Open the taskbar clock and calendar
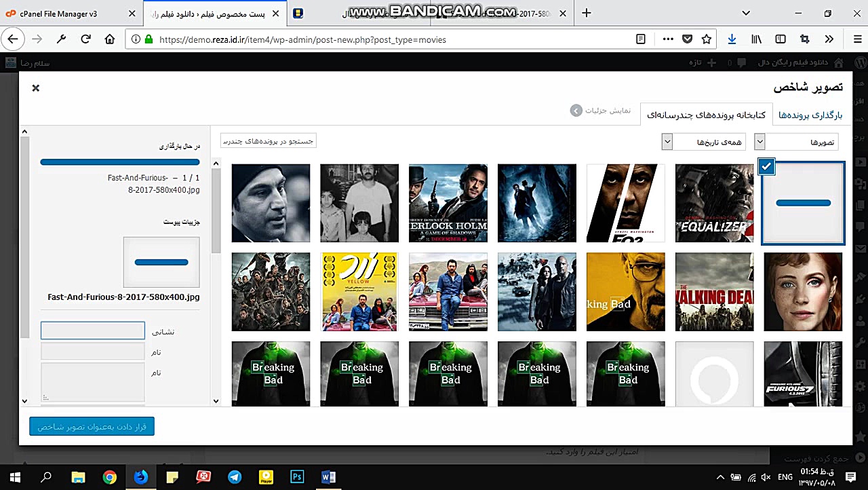 (x=818, y=477)
